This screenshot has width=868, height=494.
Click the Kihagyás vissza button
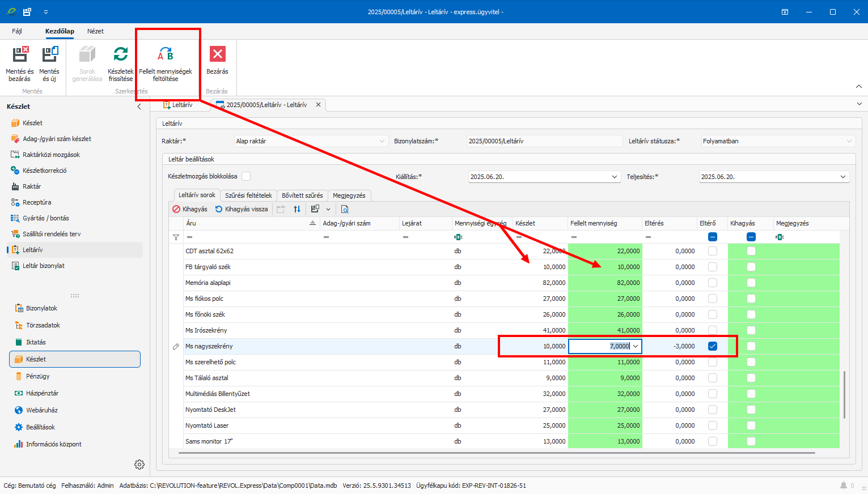point(242,209)
